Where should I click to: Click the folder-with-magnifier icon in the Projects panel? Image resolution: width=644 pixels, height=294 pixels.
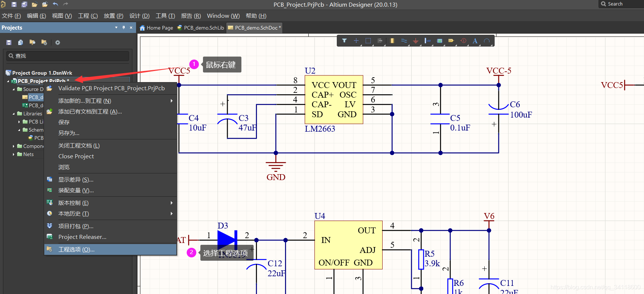coord(33,43)
